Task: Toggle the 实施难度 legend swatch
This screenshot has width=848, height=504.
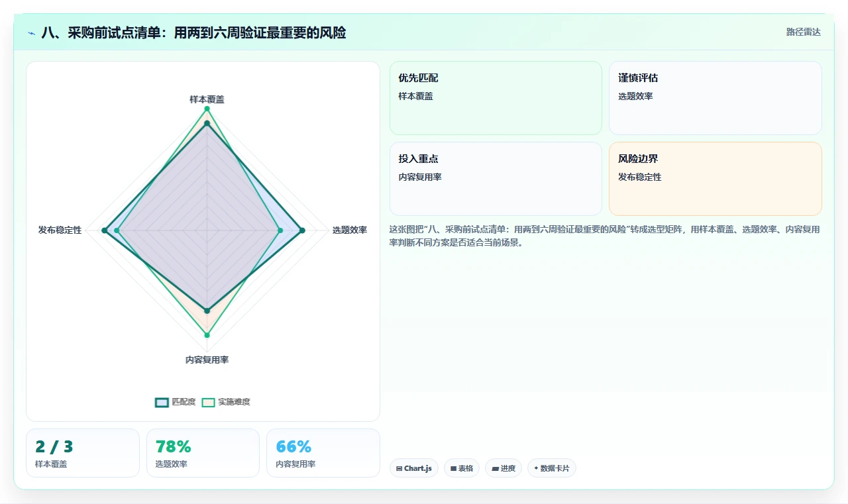Action: [208, 402]
